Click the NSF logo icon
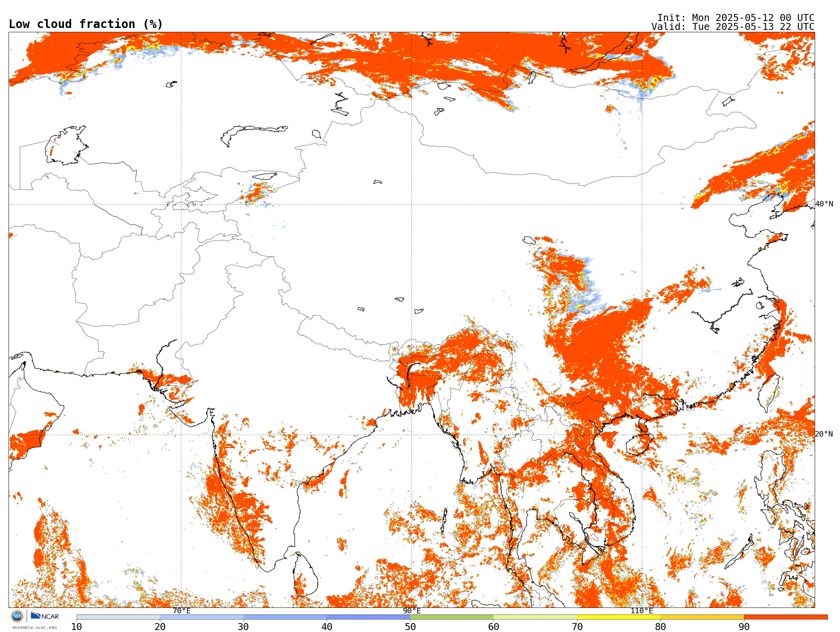This screenshot has height=632, width=840. pos(17,616)
